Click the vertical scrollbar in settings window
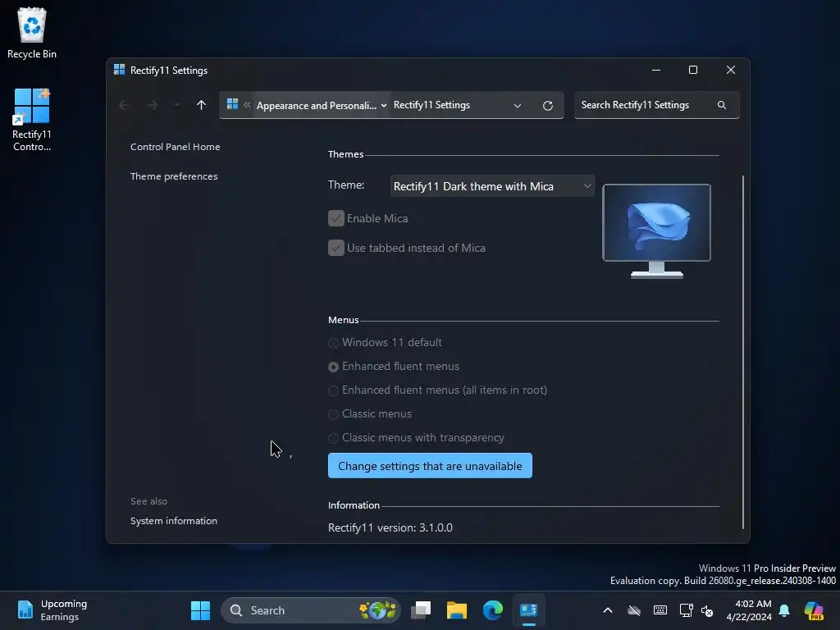This screenshot has height=630, width=840. click(743, 352)
